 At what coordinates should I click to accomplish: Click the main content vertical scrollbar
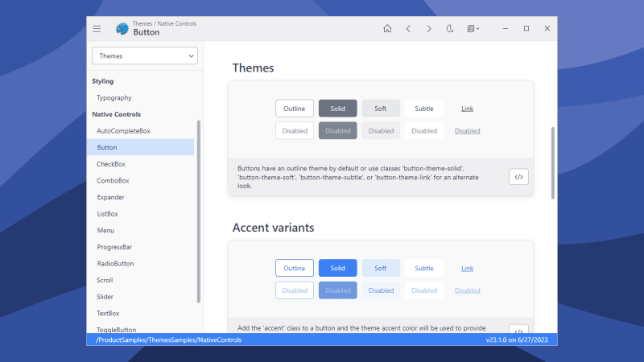[x=553, y=163]
